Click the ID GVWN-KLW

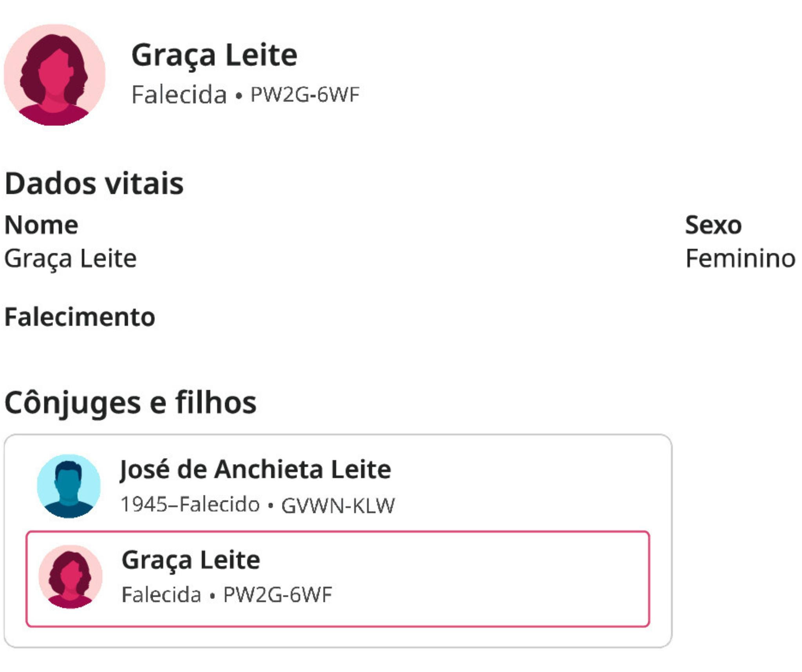click(338, 505)
